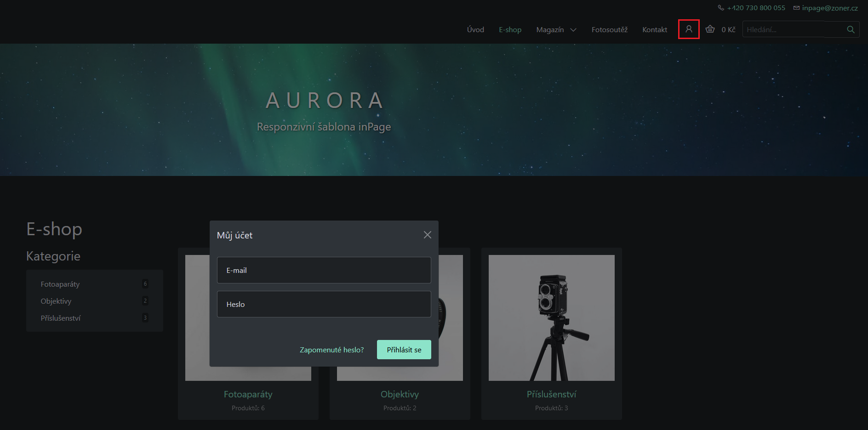Click the phone icon in header

point(721,8)
